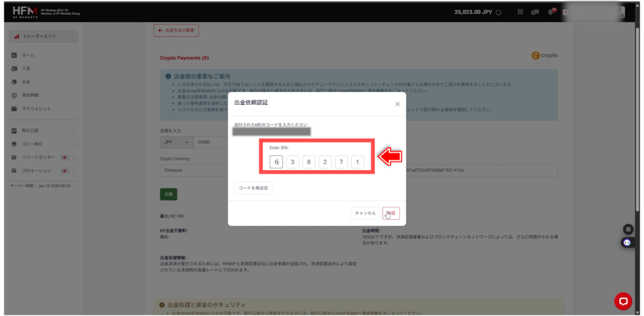Click the コードを再送信 button

[x=253, y=187]
